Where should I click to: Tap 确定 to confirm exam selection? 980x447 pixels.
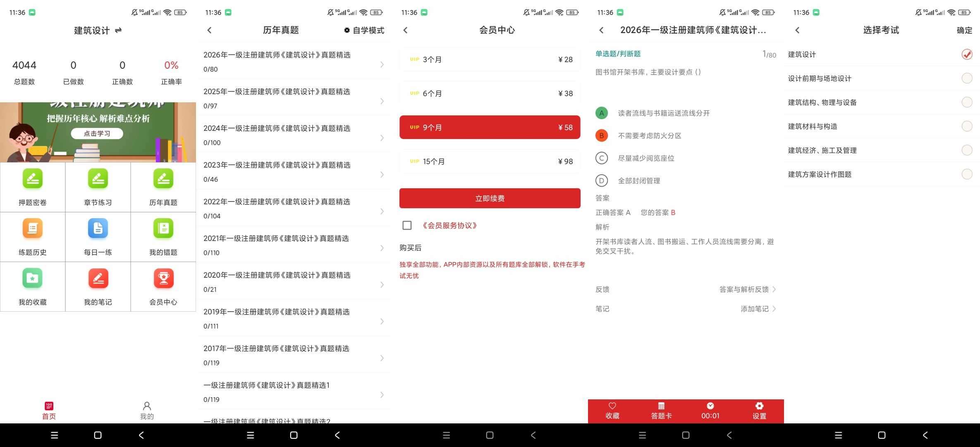(964, 30)
